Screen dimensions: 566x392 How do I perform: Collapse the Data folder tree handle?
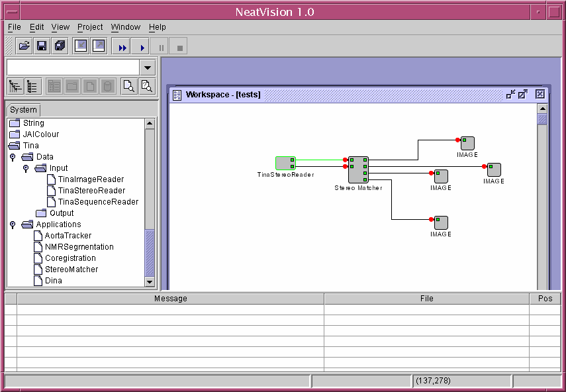click(x=13, y=157)
